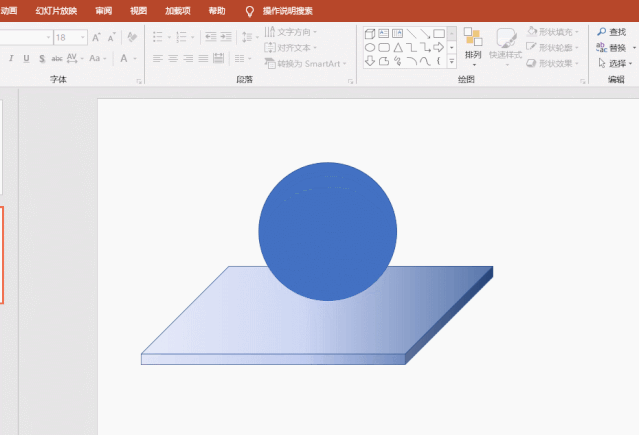Toggle strikethrough text formatting
The height and width of the screenshot is (435, 639).
[x=57, y=59]
